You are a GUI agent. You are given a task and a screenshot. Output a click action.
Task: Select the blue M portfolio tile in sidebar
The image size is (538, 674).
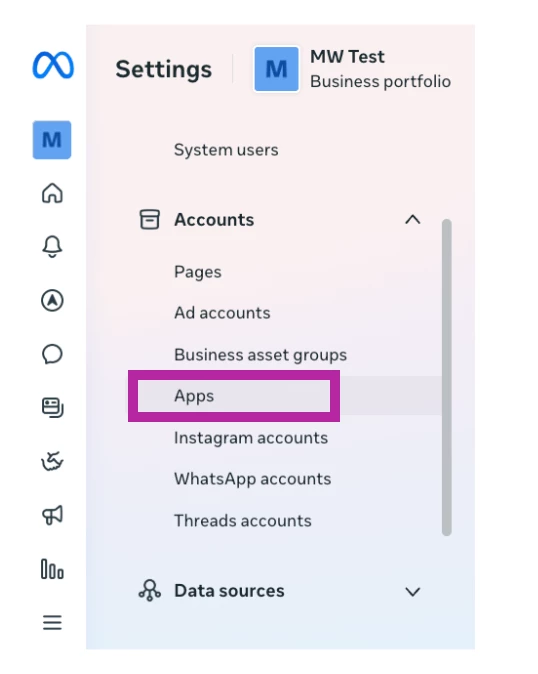pyautogui.click(x=52, y=140)
